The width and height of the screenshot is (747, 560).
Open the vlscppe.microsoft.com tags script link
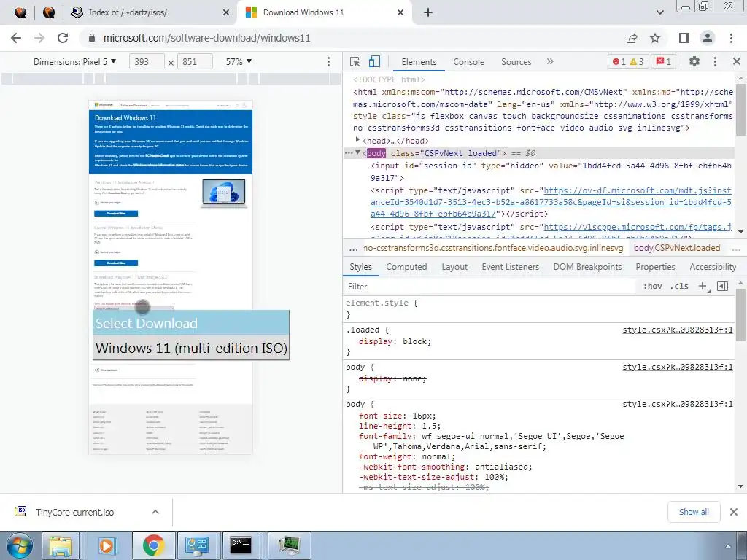[x=638, y=227]
